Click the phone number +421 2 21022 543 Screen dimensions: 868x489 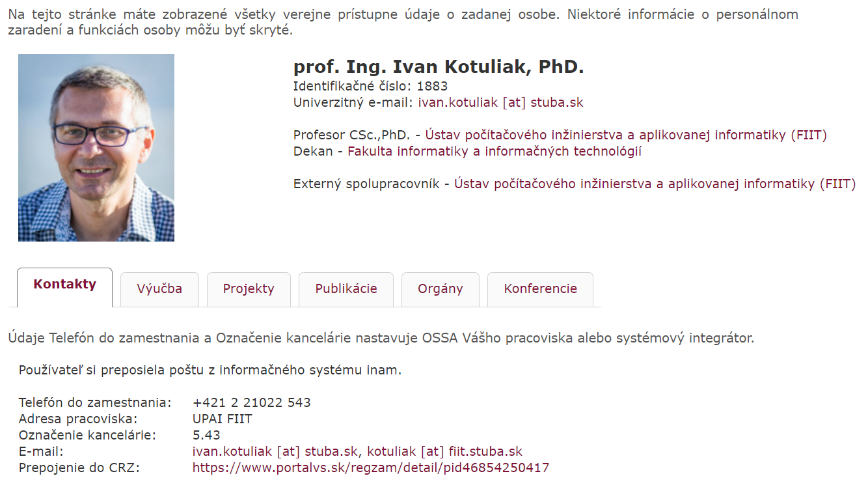[x=252, y=403]
